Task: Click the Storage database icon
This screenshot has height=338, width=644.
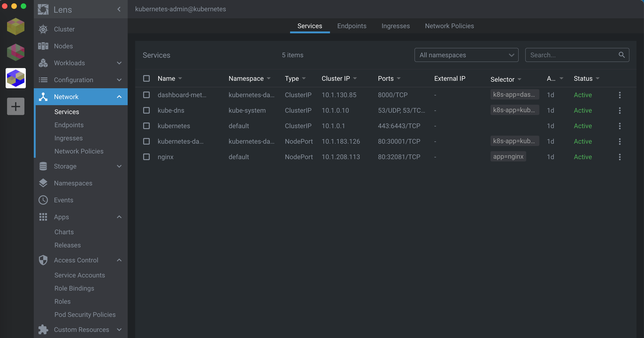Action: click(x=43, y=166)
